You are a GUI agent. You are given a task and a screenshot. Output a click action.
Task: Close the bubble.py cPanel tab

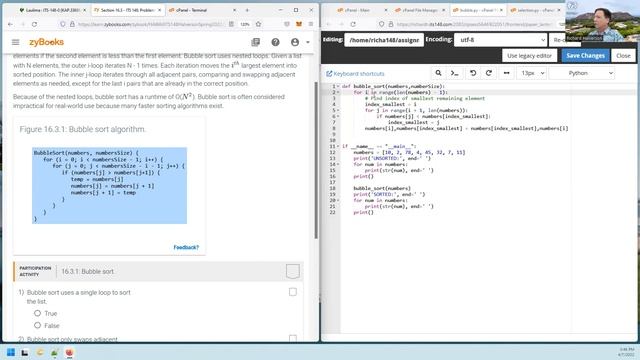pyautogui.click(x=501, y=10)
